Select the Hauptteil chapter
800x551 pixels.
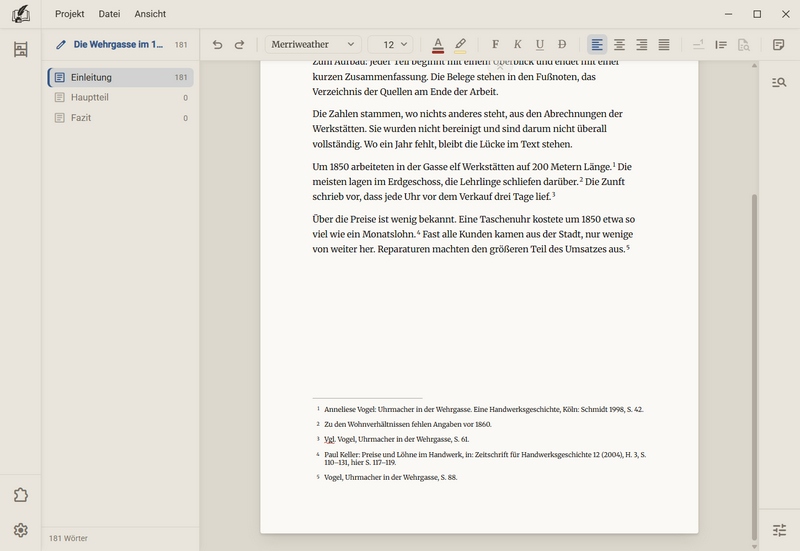(121, 97)
